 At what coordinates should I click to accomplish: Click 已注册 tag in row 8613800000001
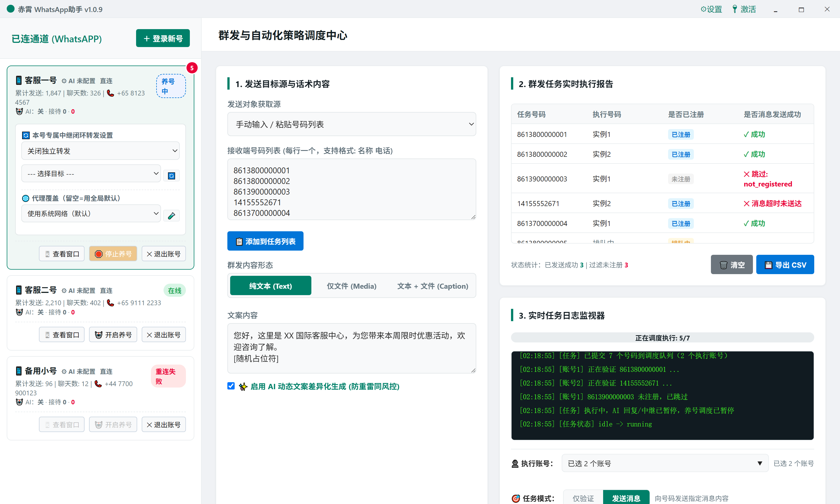point(681,134)
